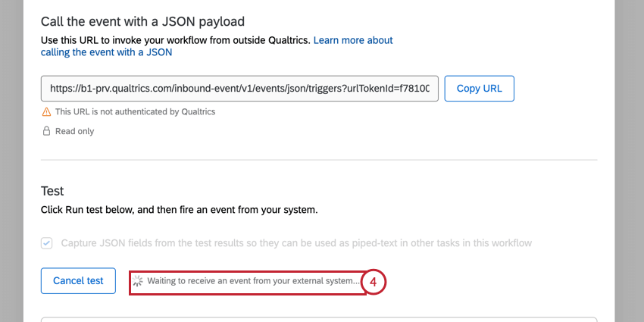Click the loading spinner icon
Image resolution: width=644 pixels, height=322 pixels.
(138, 281)
